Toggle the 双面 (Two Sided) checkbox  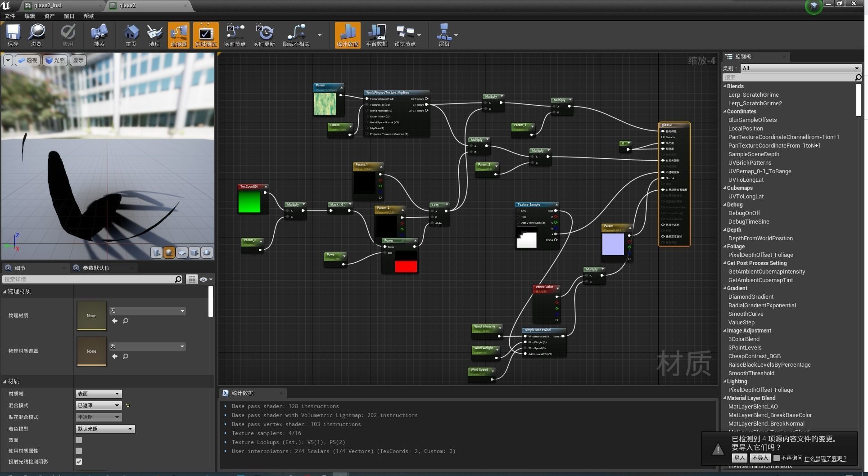pyautogui.click(x=79, y=440)
